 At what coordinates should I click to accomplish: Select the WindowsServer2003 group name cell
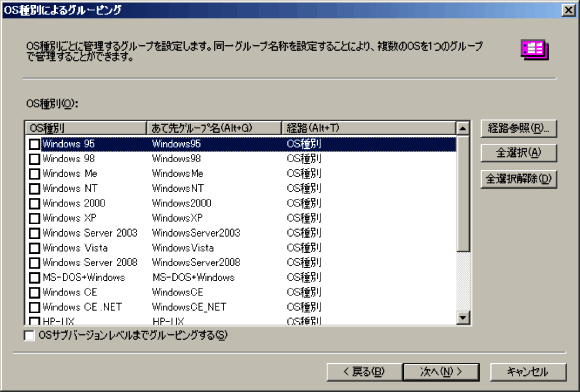coord(196,233)
